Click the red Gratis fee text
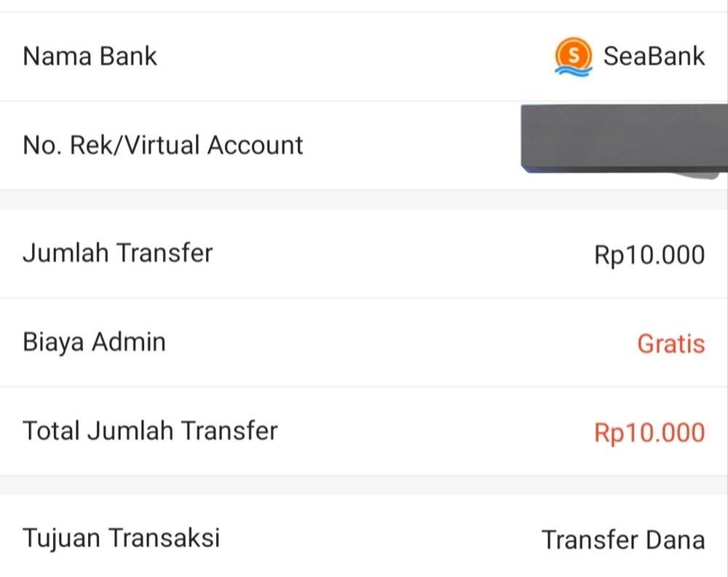The width and height of the screenshot is (728, 577). click(671, 344)
